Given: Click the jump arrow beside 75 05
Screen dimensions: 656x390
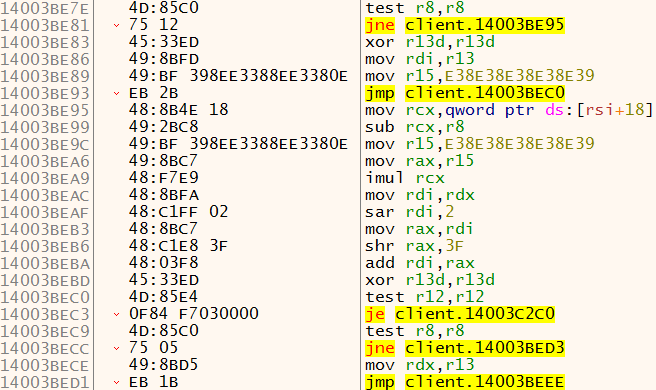Looking at the screenshot, I should coord(116,348).
